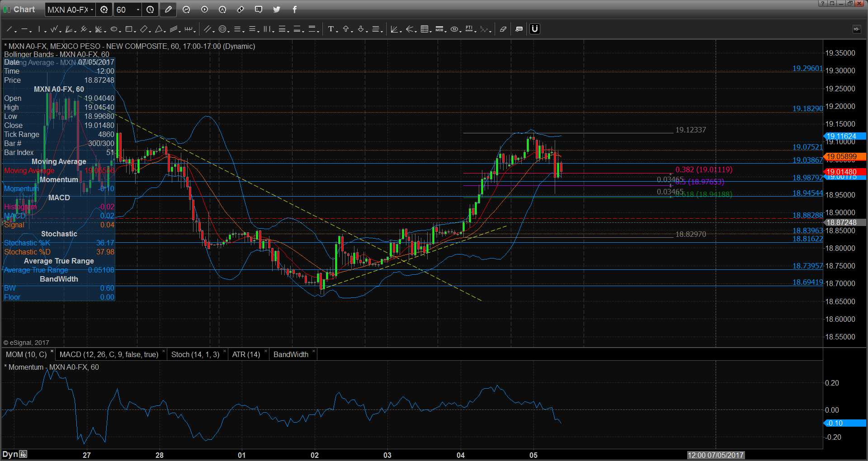Select the triangle drawing tool

pos(159,29)
